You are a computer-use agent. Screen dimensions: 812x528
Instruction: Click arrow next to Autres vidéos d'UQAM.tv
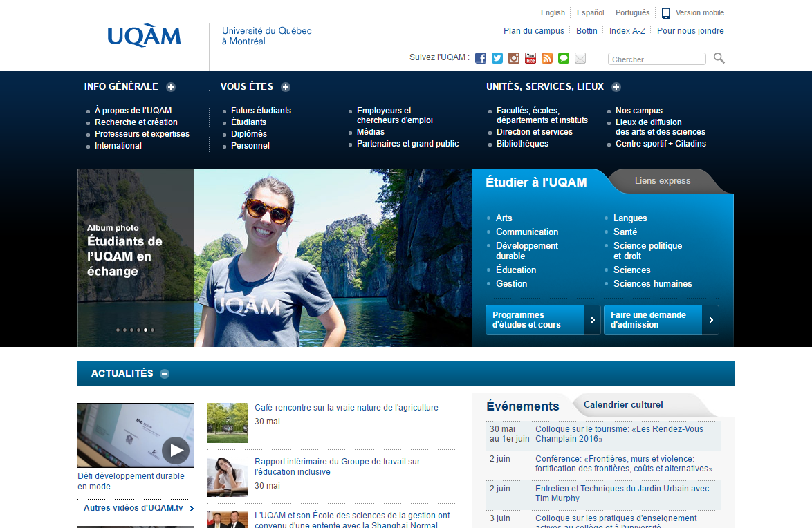click(x=192, y=509)
